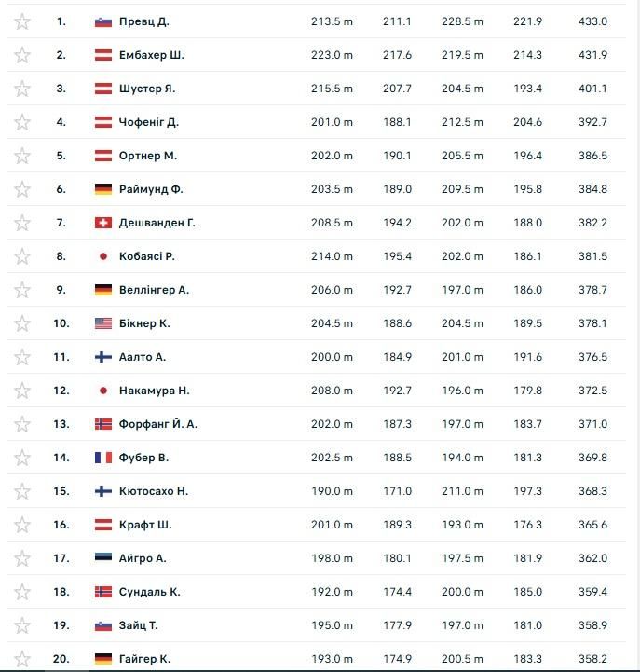Star the favorite icon for Превц Д.
The width and height of the screenshot is (640, 672).
(x=22, y=21)
